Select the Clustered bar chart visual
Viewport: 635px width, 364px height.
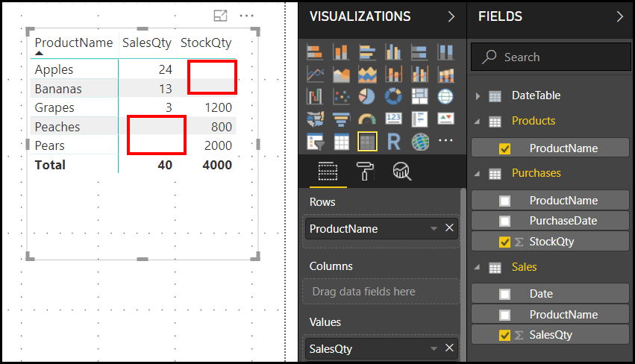[x=367, y=52]
